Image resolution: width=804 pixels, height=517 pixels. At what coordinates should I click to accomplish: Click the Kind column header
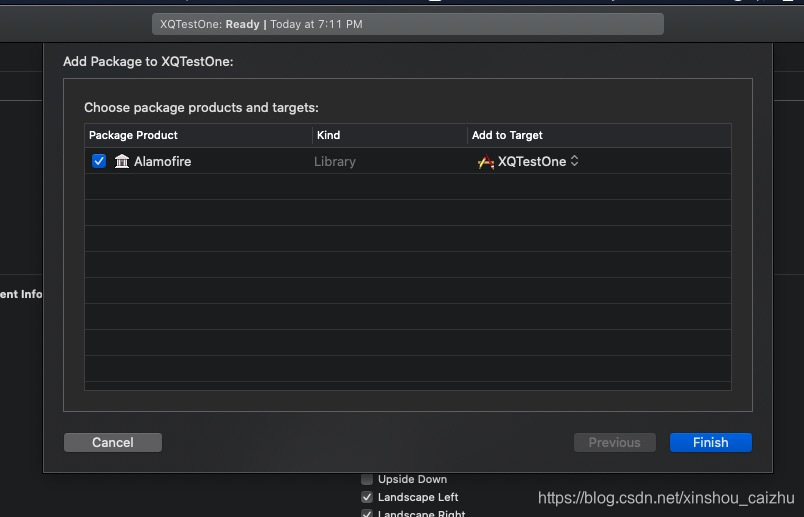390,135
